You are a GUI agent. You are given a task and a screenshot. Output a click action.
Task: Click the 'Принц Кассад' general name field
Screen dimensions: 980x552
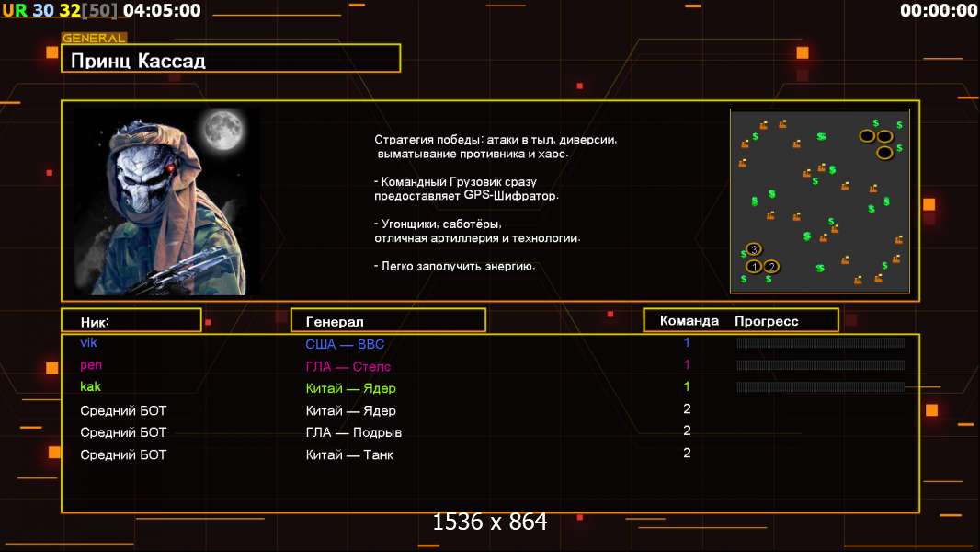coord(231,59)
